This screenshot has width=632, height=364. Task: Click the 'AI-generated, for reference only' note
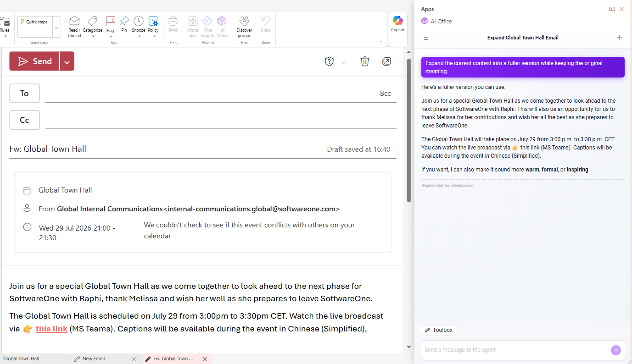[x=447, y=186]
